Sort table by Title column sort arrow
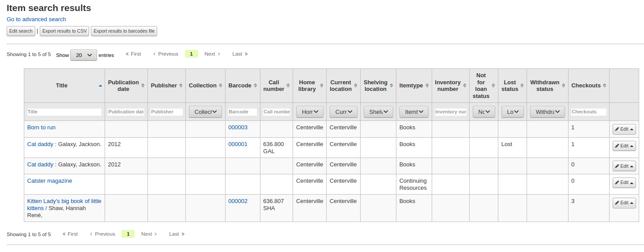This screenshot has height=252, width=644. click(100, 86)
